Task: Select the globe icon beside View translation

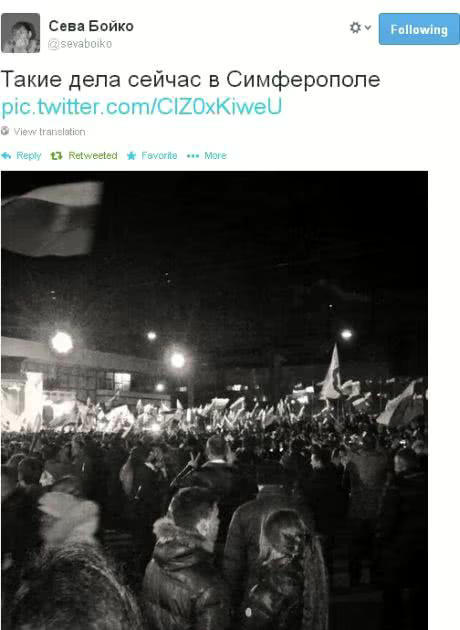Action: tap(5, 131)
